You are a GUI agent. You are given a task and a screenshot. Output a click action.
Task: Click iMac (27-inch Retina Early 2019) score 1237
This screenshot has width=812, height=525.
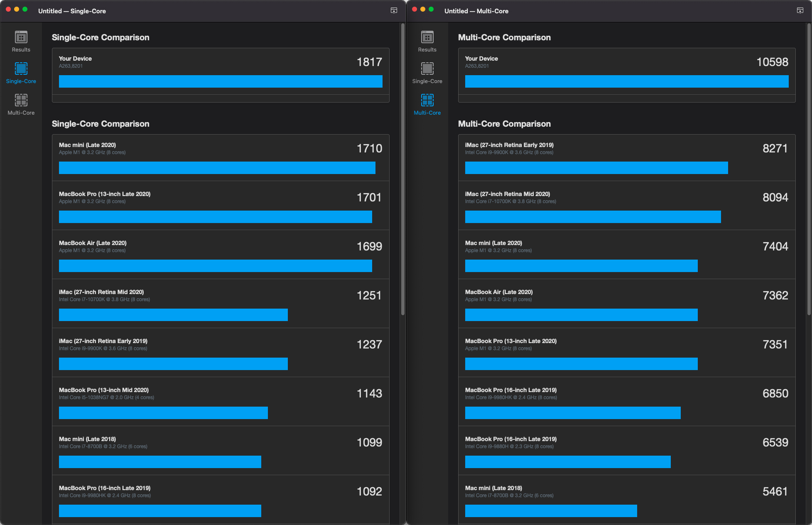369,344
